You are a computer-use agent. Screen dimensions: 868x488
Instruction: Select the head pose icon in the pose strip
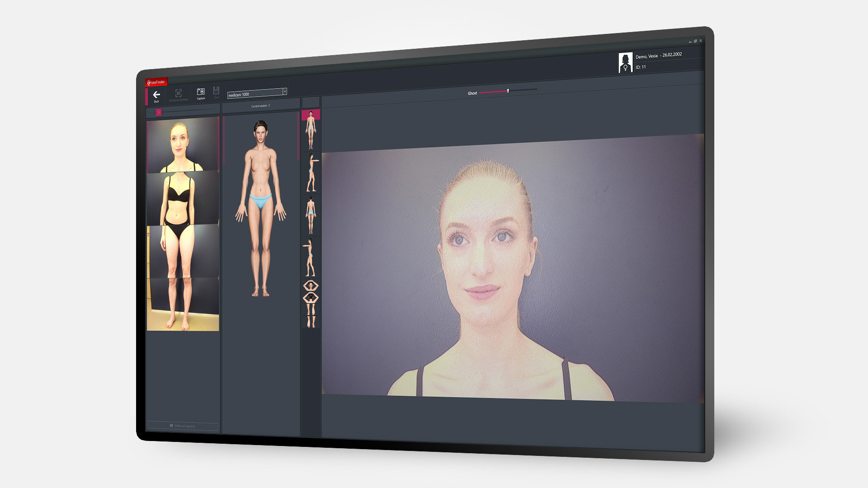pyautogui.click(x=311, y=286)
